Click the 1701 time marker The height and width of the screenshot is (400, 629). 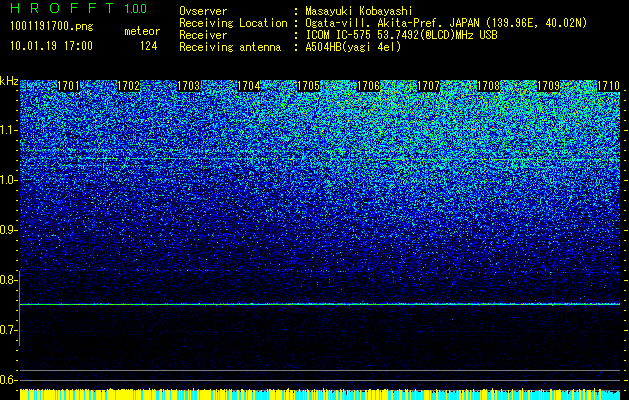[68, 86]
